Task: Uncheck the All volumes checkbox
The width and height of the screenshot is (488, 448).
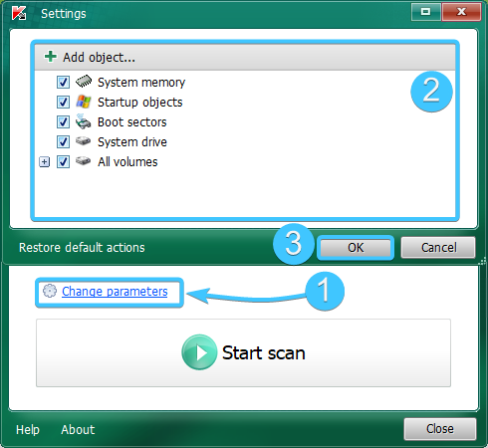Action: (63, 161)
